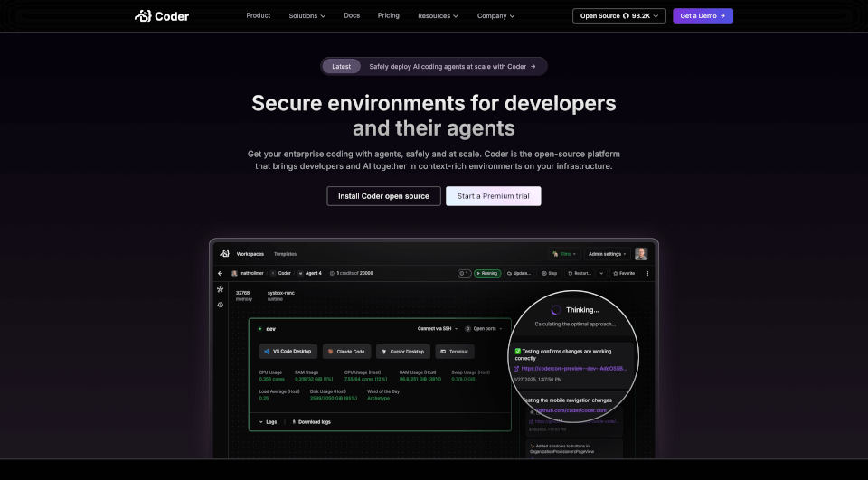Click the Coder logo in the header
This screenshot has width=868, height=480.
tap(162, 16)
